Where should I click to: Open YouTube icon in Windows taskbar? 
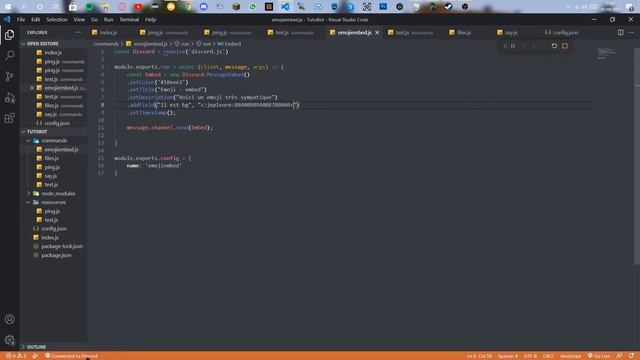tap(138, 7)
